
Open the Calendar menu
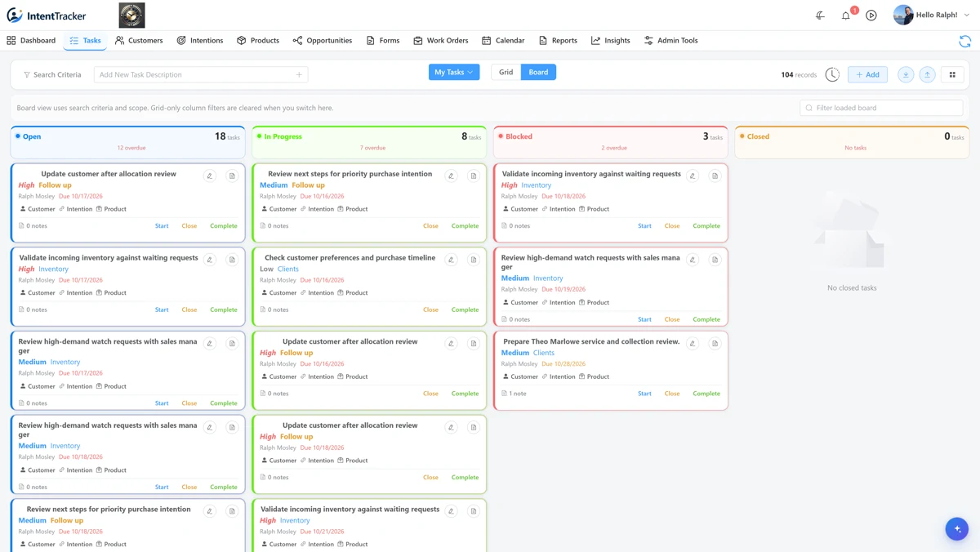point(503,40)
